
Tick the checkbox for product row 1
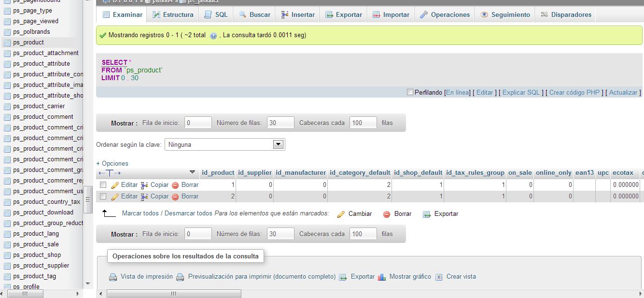coord(103,184)
